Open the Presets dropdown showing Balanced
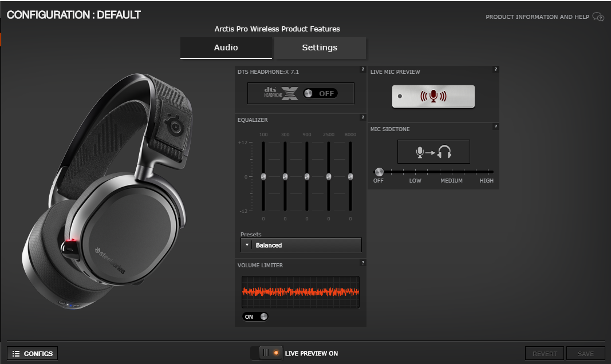The height and width of the screenshot is (364, 611). point(301,246)
